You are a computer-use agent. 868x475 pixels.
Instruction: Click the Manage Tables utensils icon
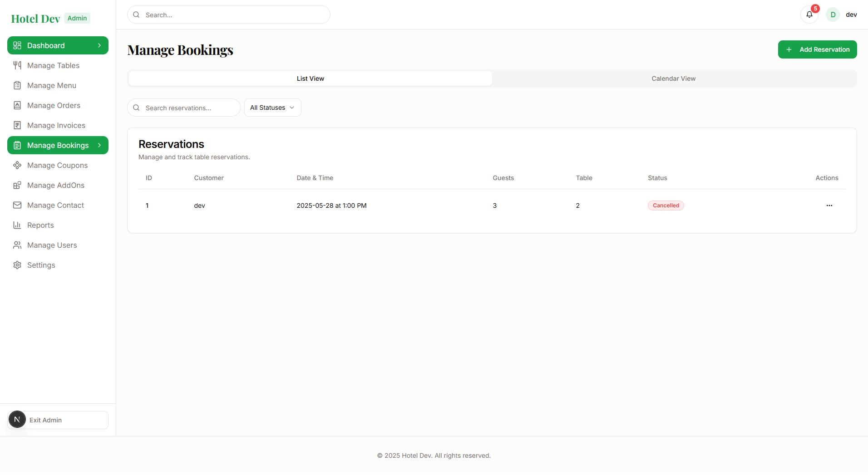[x=17, y=65]
